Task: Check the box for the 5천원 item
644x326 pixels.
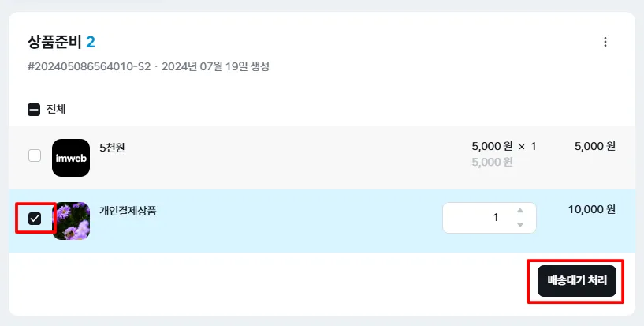Action: coord(35,156)
